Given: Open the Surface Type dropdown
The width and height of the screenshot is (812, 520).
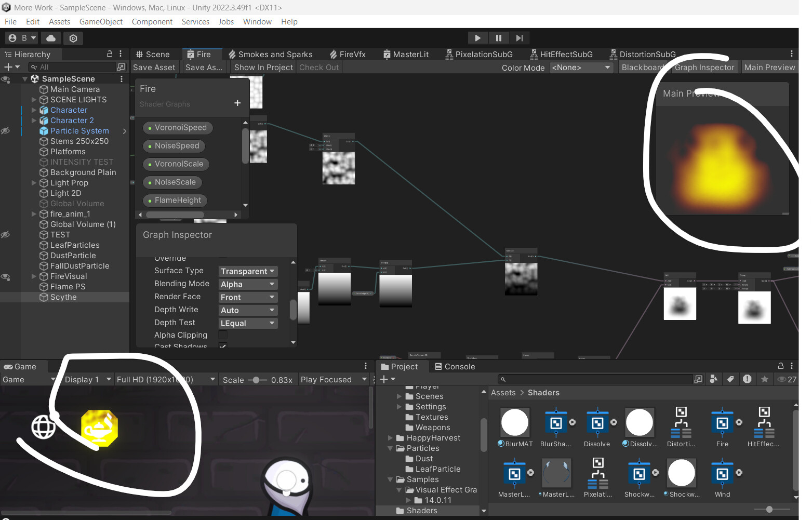Looking at the screenshot, I should [x=248, y=271].
